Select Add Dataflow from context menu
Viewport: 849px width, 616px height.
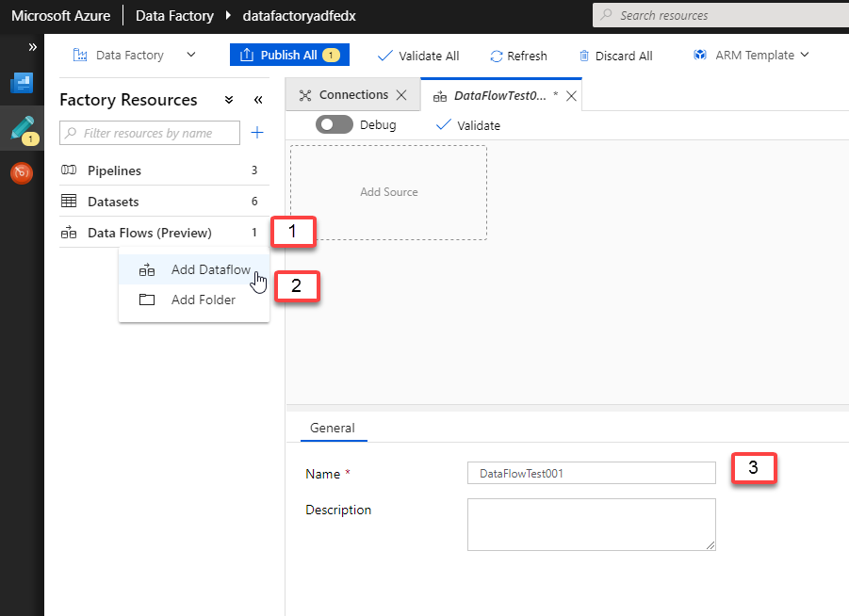pos(210,269)
